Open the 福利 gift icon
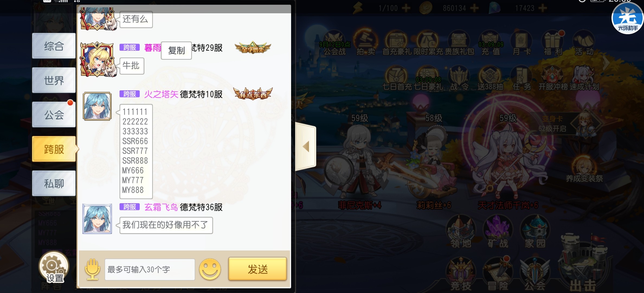Image resolution: width=644 pixels, height=293 pixels. (553, 43)
